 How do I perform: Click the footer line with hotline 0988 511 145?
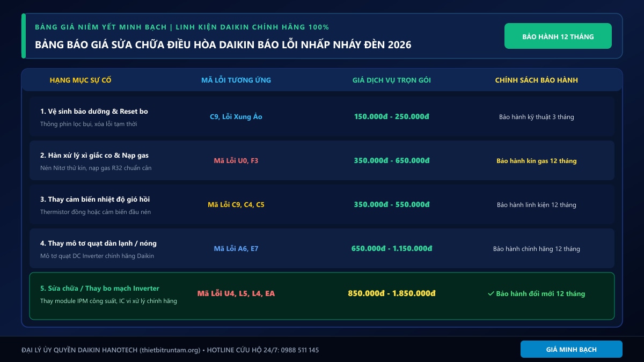[170, 350]
